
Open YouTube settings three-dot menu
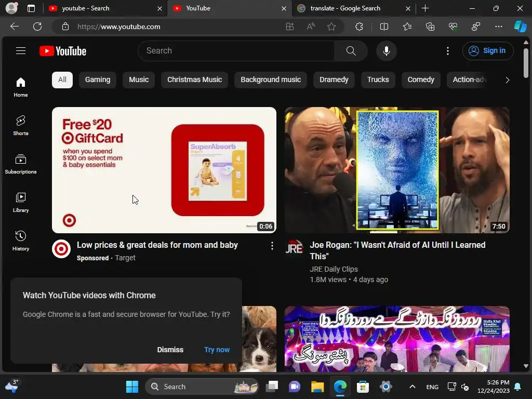[x=447, y=51]
